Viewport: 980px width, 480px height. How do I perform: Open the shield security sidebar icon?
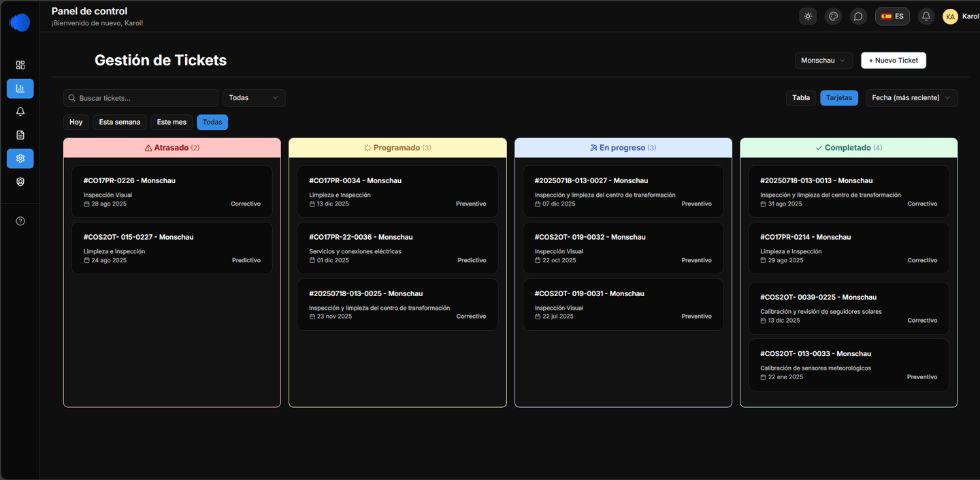tap(20, 182)
